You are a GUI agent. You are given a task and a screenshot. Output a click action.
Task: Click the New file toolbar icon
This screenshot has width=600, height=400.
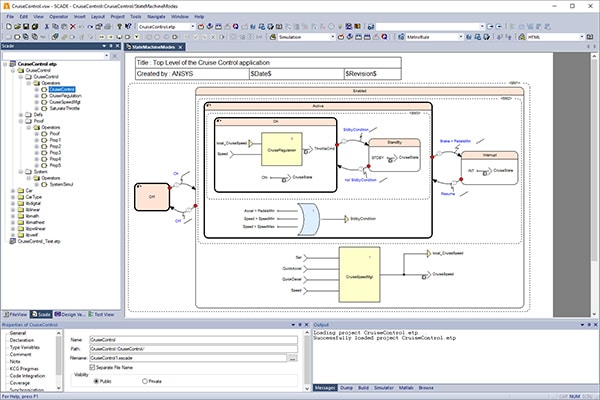tap(8, 26)
